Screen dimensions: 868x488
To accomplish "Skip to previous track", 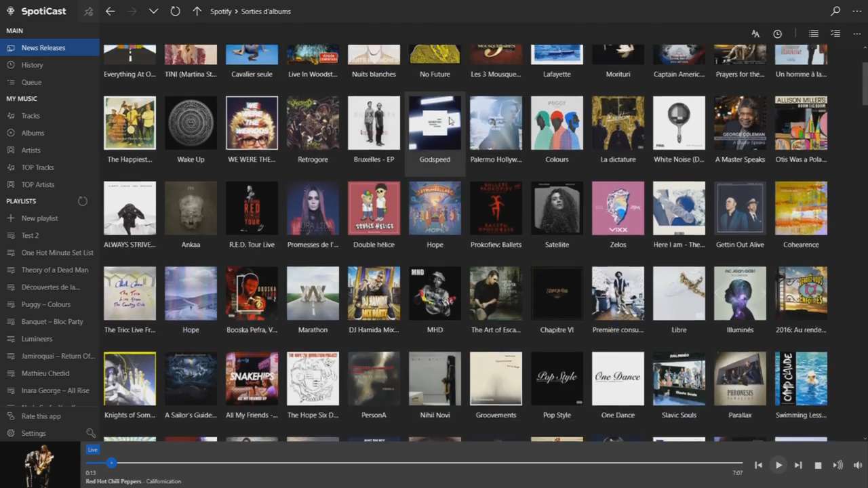I will (x=758, y=465).
